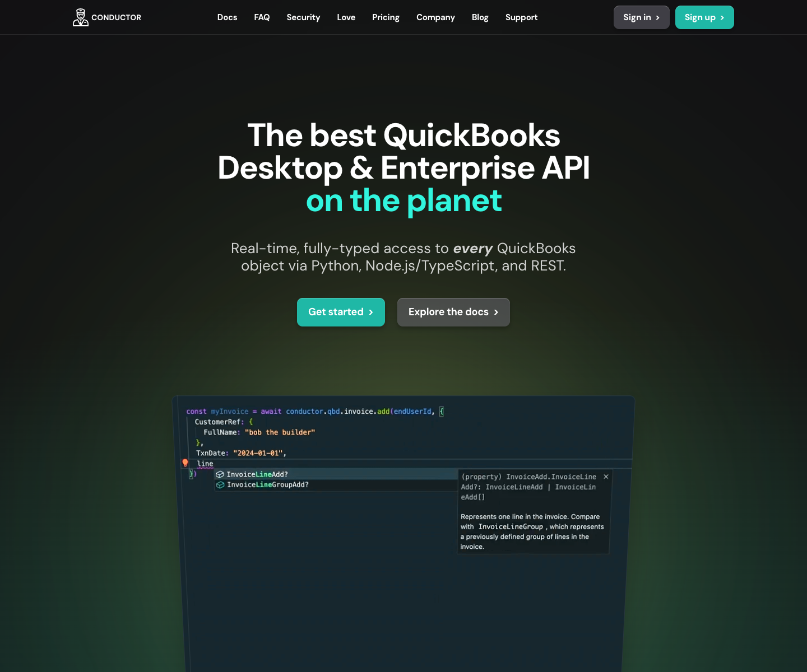The height and width of the screenshot is (672, 807).
Task: Click the lightbulb hint icon in code
Action: click(185, 463)
